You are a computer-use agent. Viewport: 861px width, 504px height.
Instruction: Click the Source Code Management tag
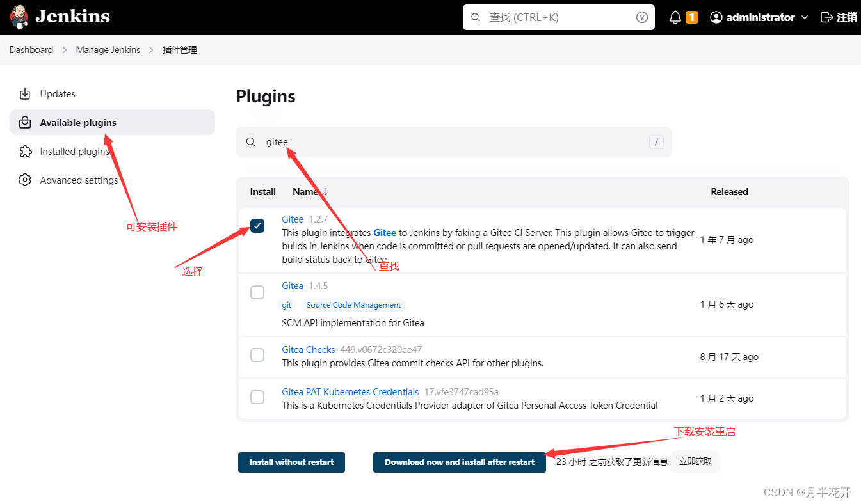[x=353, y=305]
